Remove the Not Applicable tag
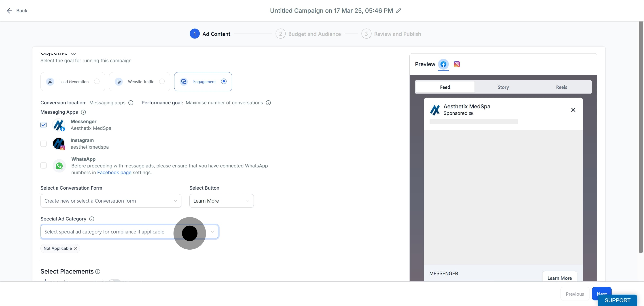This screenshot has width=644, height=306. click(76, 248)
